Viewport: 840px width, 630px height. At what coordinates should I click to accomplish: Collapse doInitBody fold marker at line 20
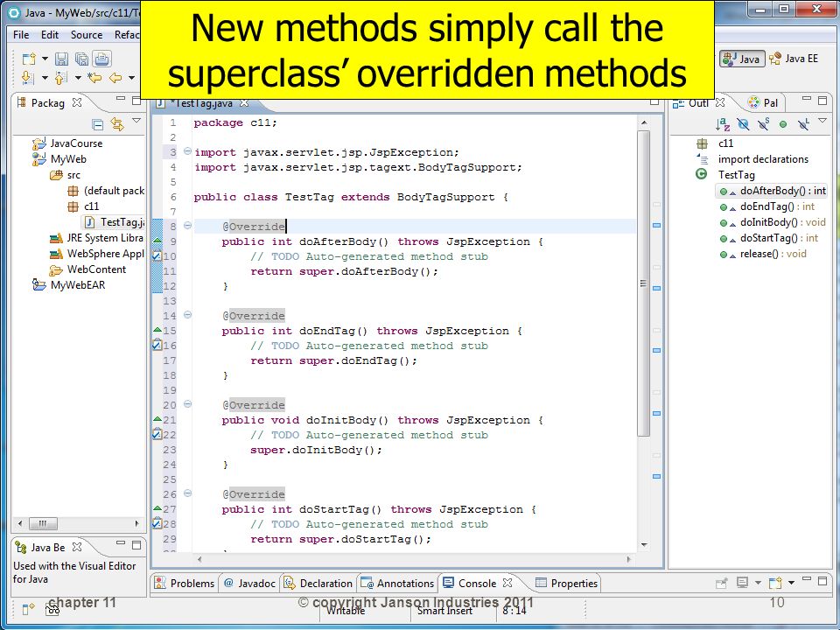187,404
